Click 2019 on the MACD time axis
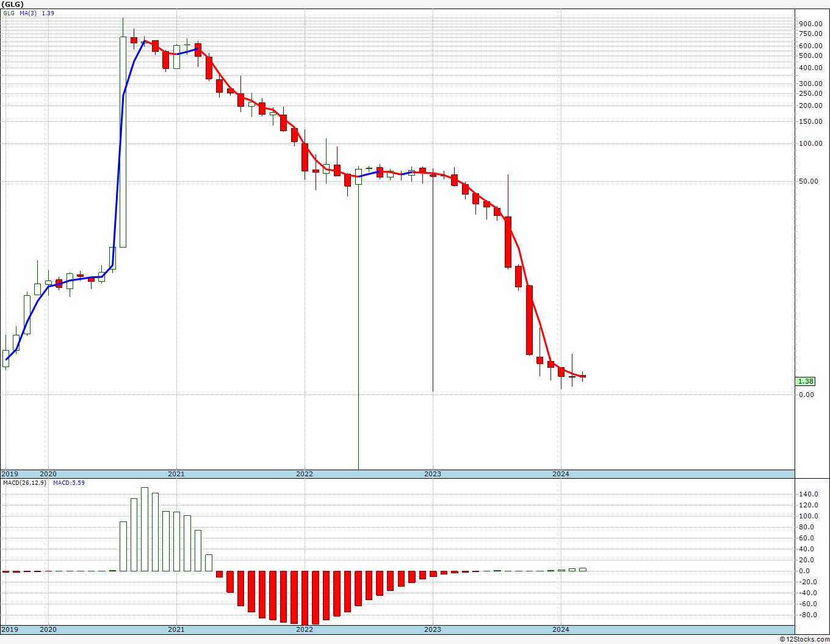 (10, 629)
